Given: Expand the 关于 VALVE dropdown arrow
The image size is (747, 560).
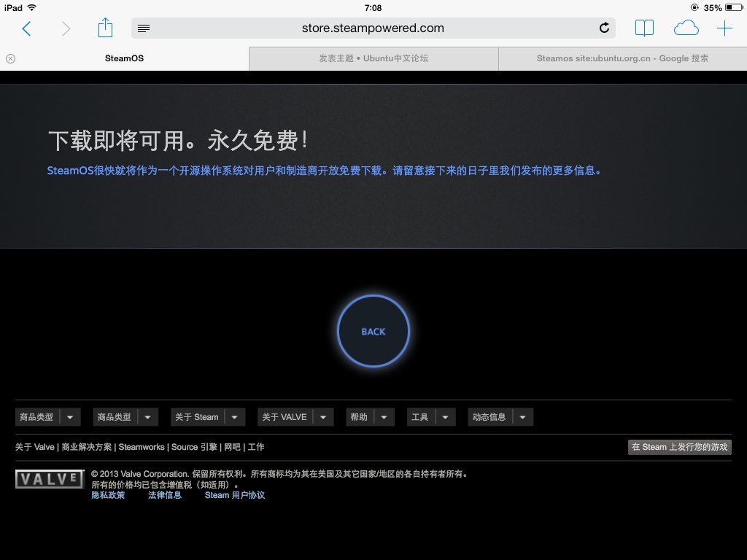Looking at the screenshot, I should click(x=323, y=417).
